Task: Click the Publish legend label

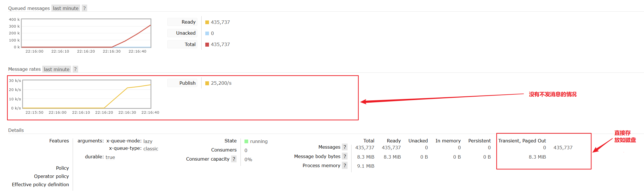Action: click(x=187, y=83)
